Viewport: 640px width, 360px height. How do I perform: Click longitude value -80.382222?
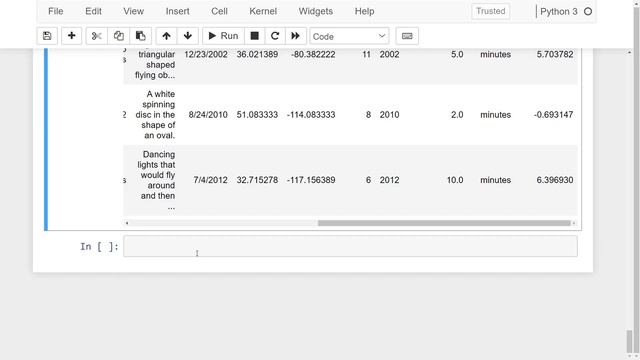(313, 54)
